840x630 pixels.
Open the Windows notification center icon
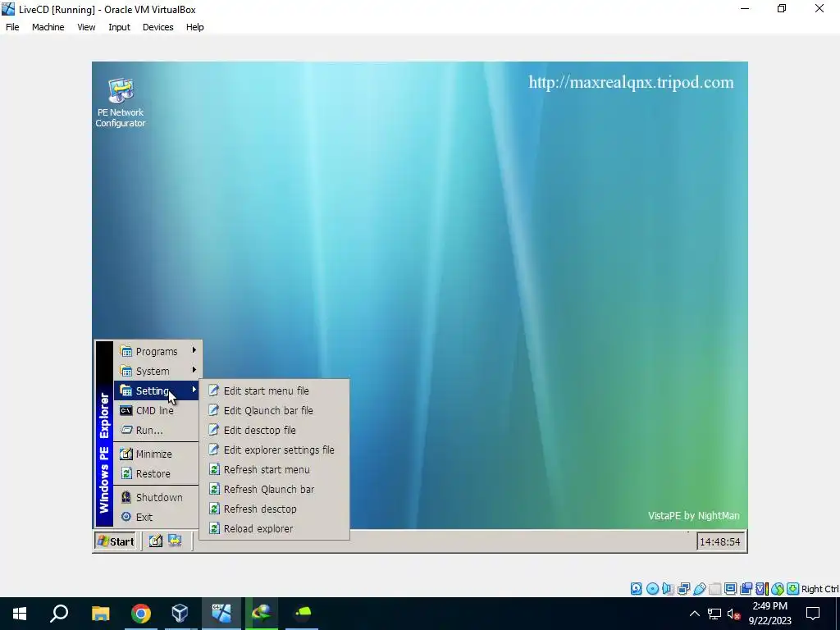point(813,614)
